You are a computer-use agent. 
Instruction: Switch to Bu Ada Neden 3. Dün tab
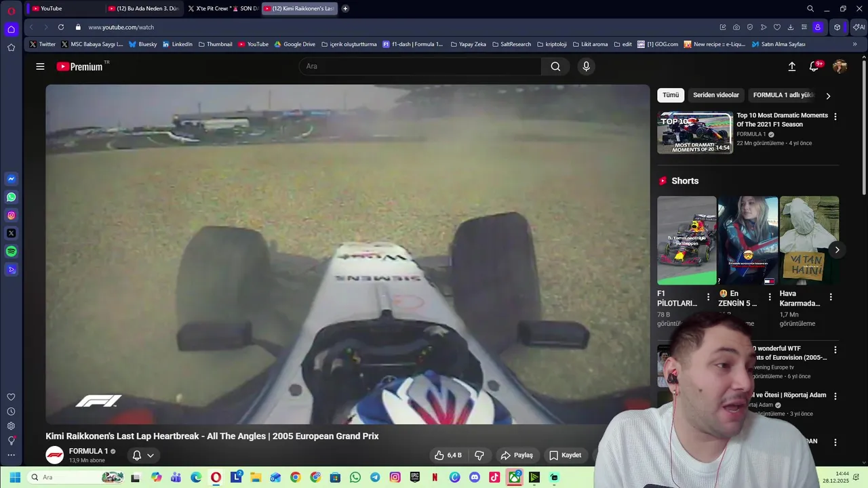(x=144, y=9)
